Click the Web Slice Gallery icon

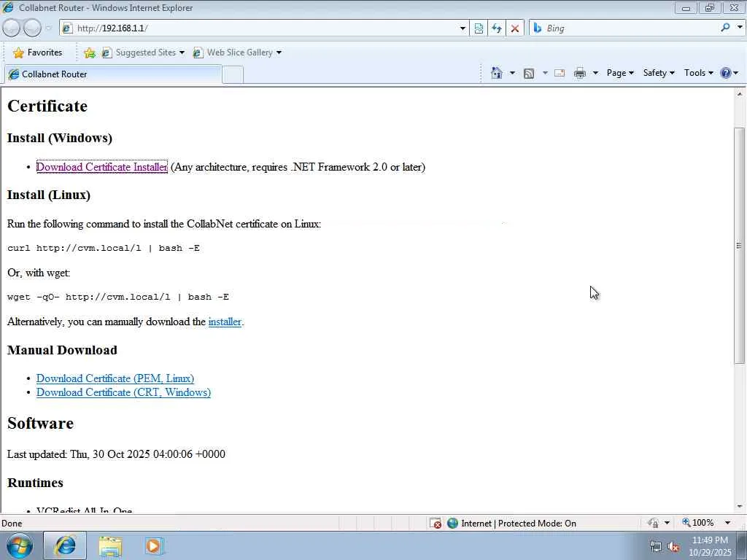(198, 52)
